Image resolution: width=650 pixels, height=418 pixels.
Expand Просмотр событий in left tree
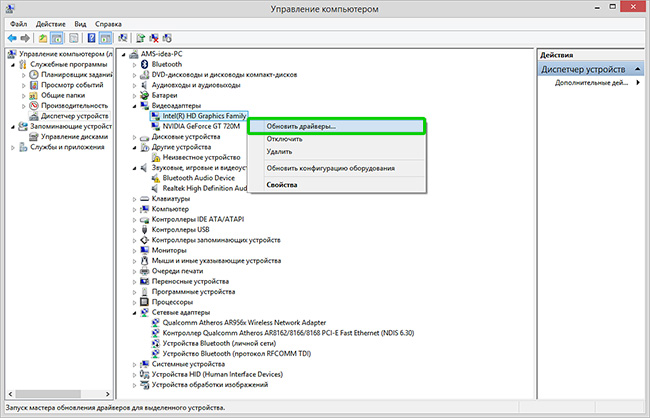(x=24, y=85)
